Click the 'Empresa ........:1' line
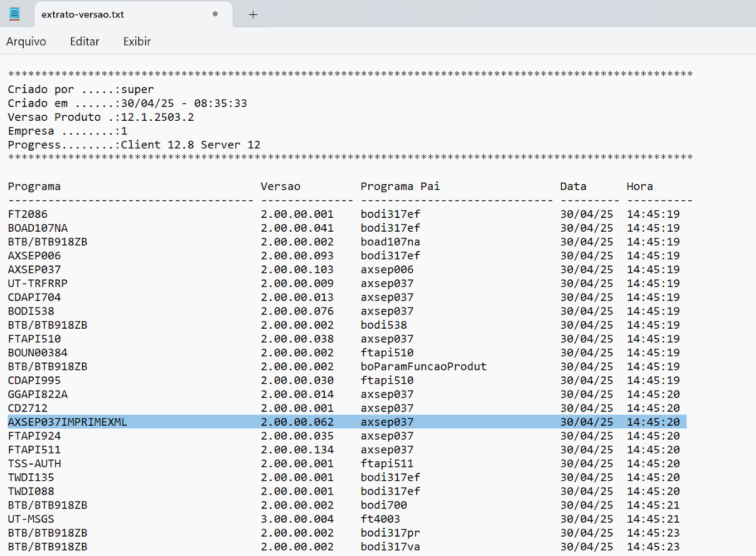The height and width of the screenshot is (556, 756). pos(68,131)
